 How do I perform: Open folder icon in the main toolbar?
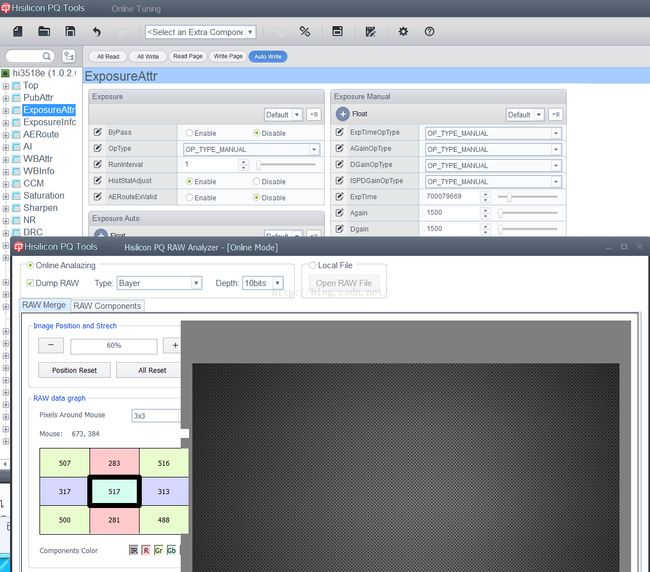point(44,32)
